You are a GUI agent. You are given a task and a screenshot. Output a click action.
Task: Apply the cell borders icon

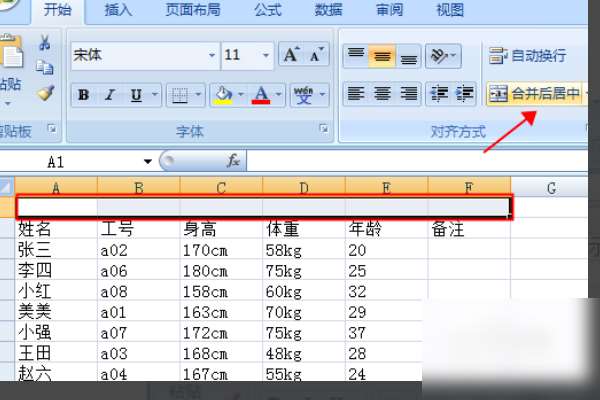(179, 95)
